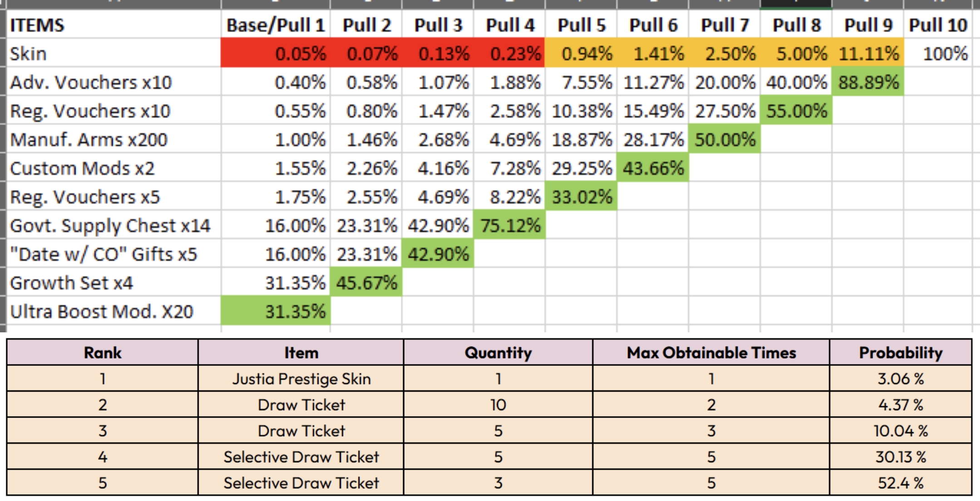Viewport: 980px width, 501px height.
Task: Click the 16.00% Govt. Supply Chest cell
Action: point(275,225)
